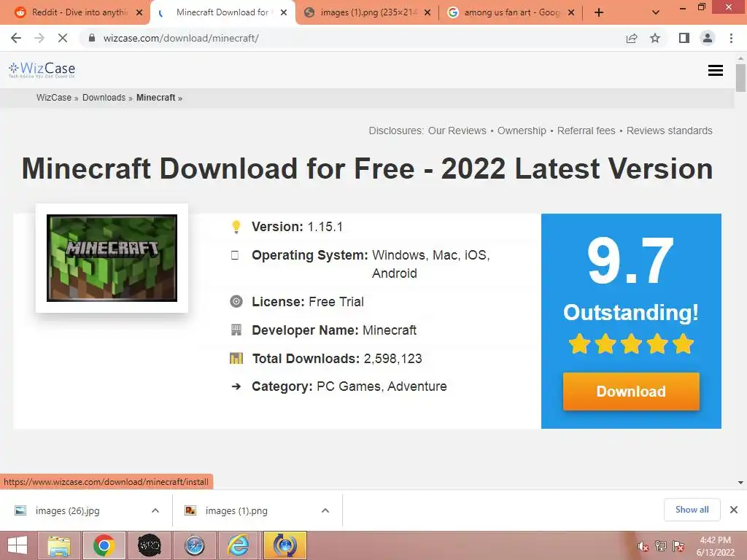Screen dimensions: 747x560
Task: Go back using the browser back arrow
Action: coord(16,38)
